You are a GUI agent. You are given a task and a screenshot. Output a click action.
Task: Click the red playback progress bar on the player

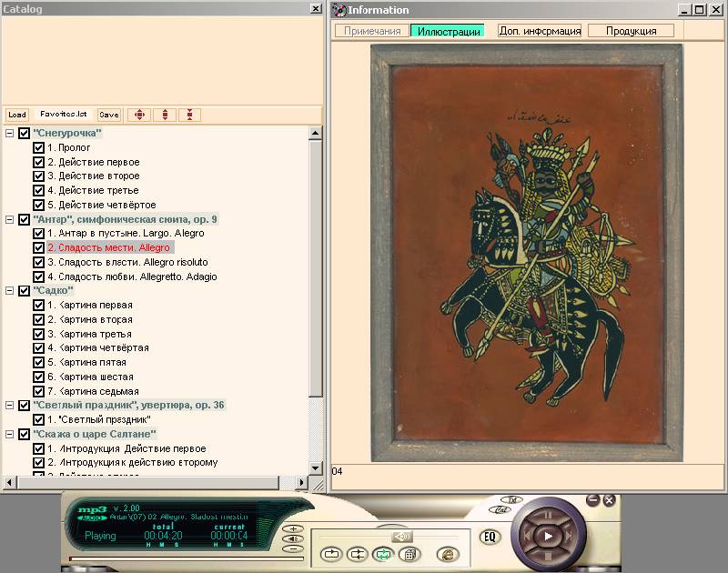187,558
